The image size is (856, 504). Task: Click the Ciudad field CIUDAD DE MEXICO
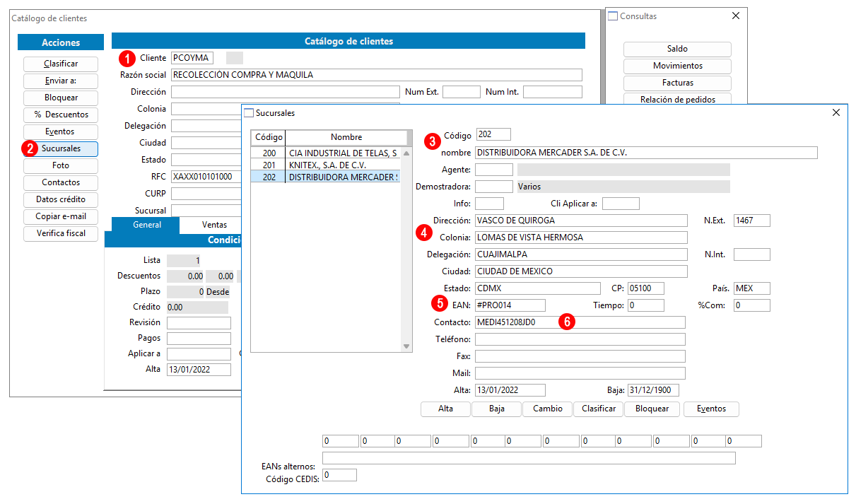point(581,271)
